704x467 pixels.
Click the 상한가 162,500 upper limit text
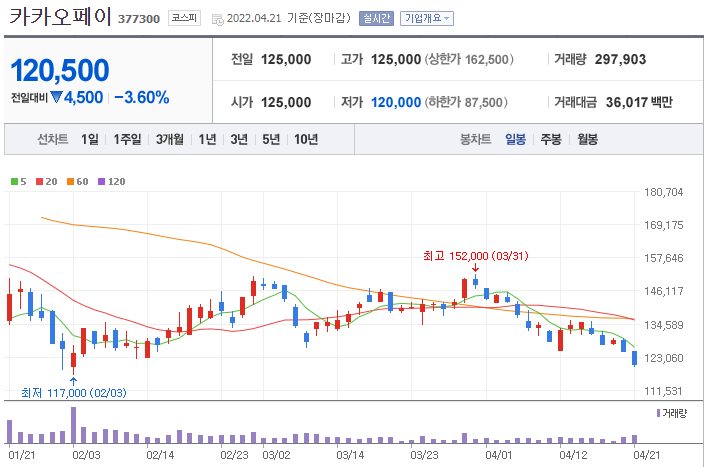click(x=469, y=59)
